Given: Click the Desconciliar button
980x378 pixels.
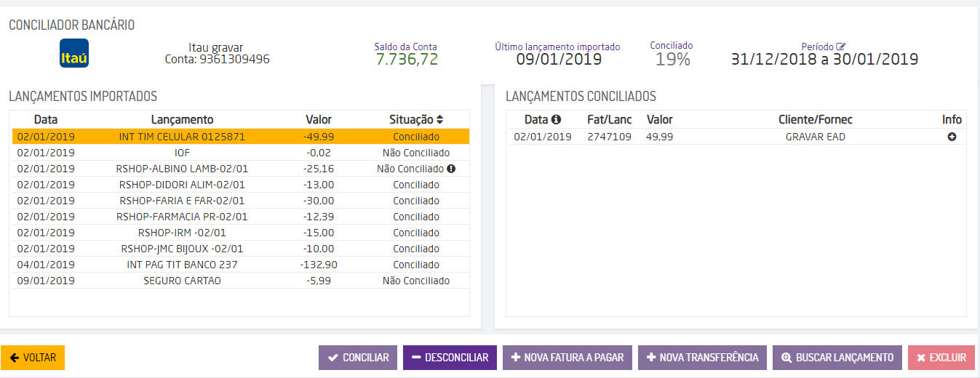Looking at the screenshot, I should click(450, 358).
